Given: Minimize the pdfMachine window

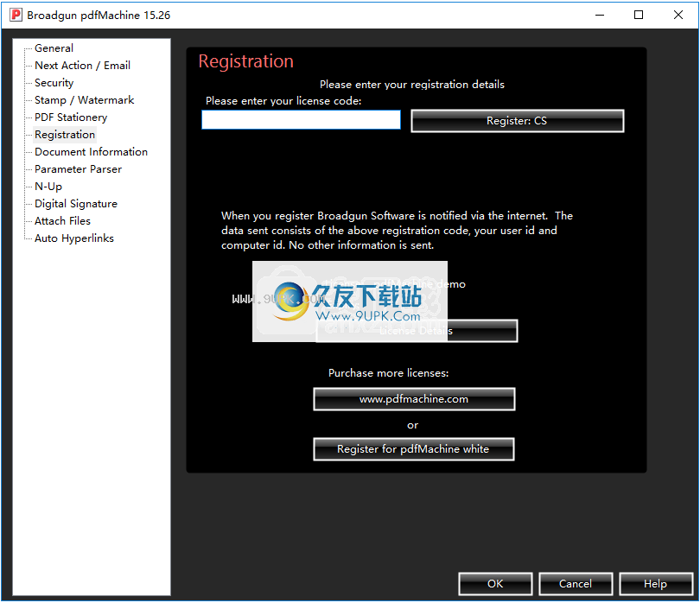Looking at the screenshot, I should pyautogui.click(x=600, y=16).
